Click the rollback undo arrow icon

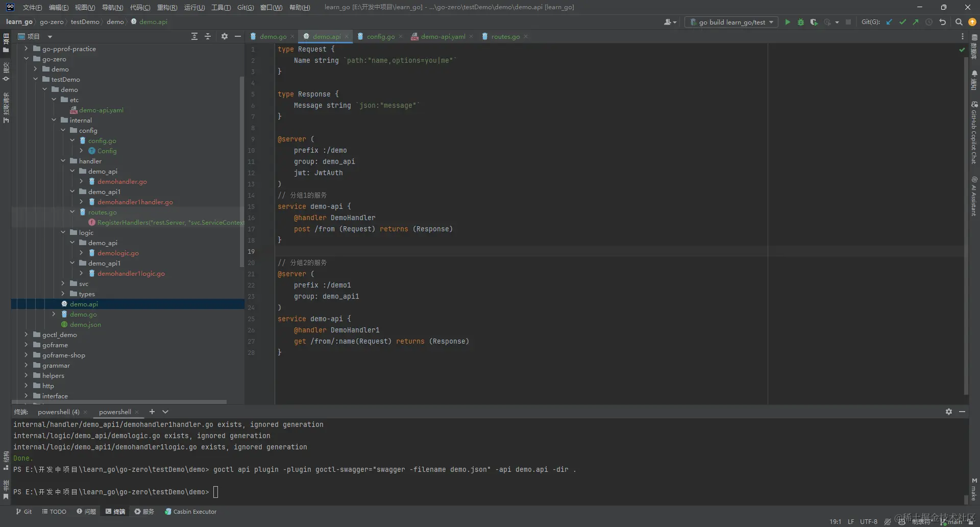(943, 22)
